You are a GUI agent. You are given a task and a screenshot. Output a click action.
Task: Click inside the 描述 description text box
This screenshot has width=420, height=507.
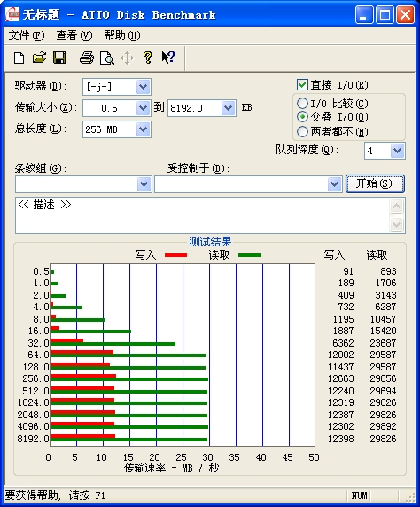coord(202,215)
